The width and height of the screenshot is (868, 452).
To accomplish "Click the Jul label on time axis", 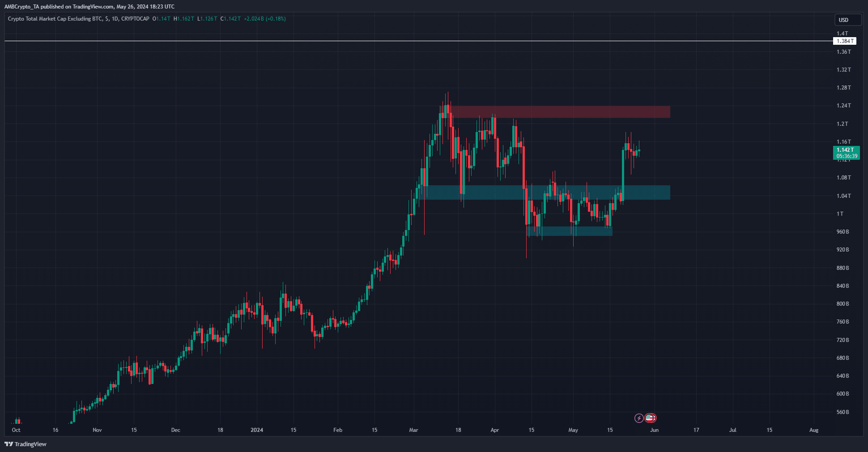I will [x=733, y=430].
